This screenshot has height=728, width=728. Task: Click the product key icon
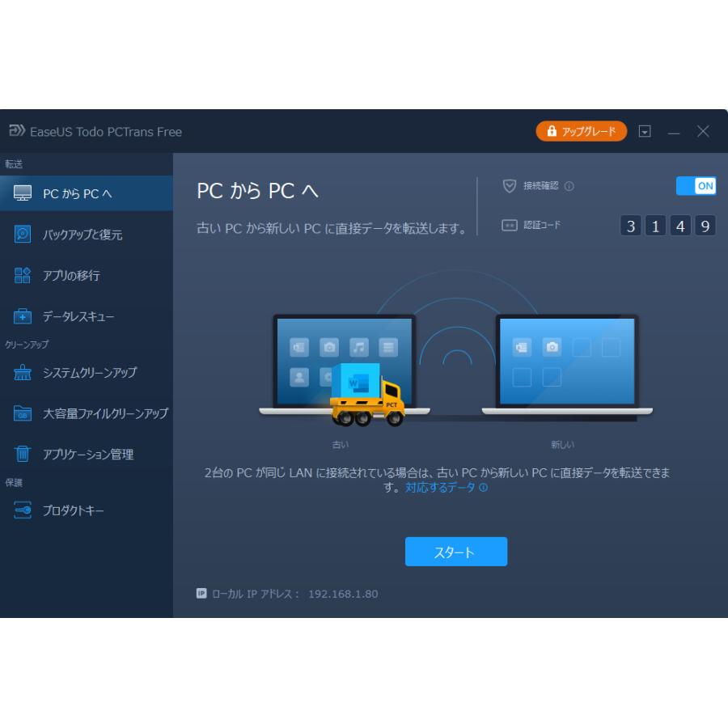point(23,510)
